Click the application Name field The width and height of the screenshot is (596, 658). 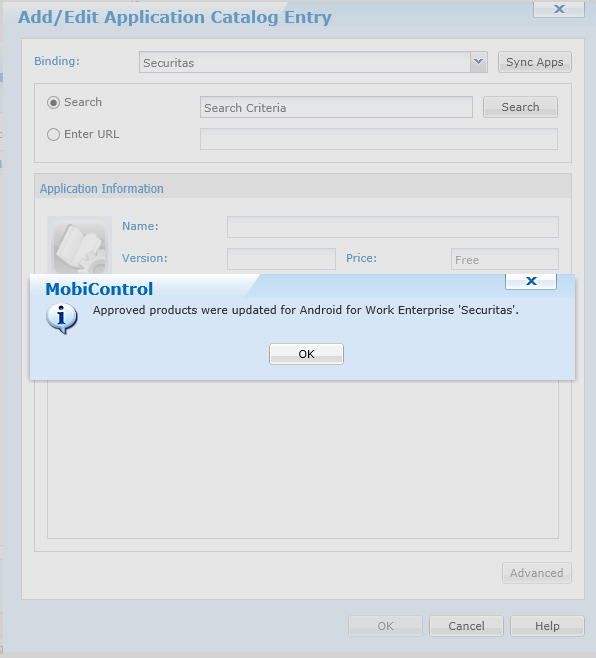[392, 227]
